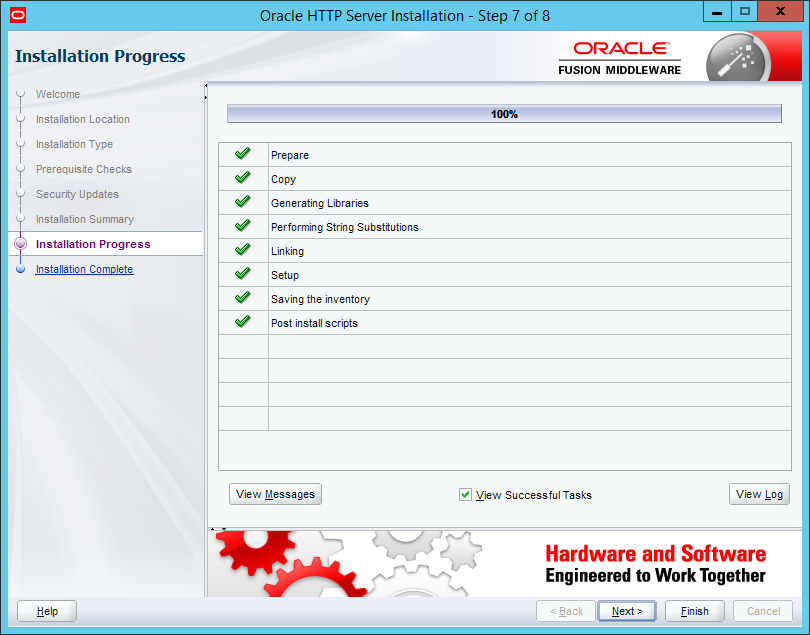Open the View Messages dialog
The width and height of the screenshot is (810, 635).
(x=275, y=494)
